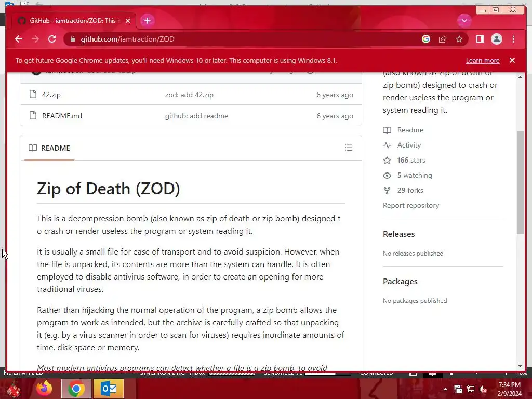Image resolution: width=532 pixels, height=399 pixels.
Task: Click the page vertical scrollbar thumb
Action: pyautogui.click(x=520, y=182)
